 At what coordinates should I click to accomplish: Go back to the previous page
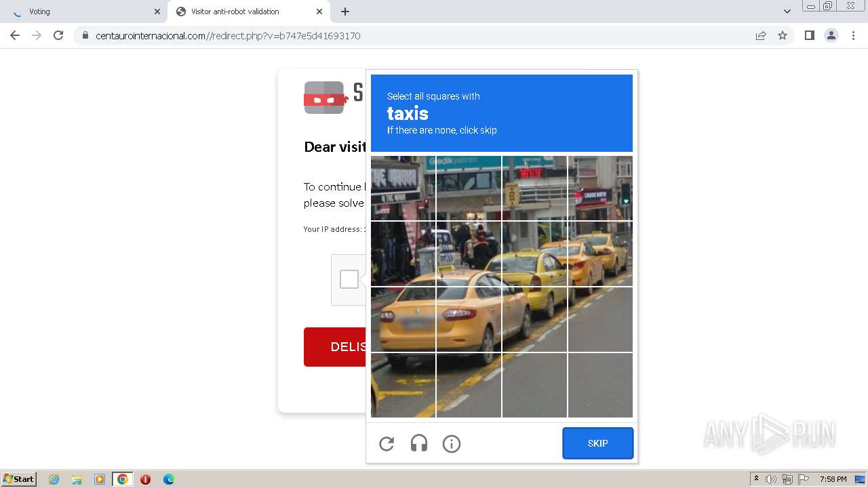coord(15,35)
